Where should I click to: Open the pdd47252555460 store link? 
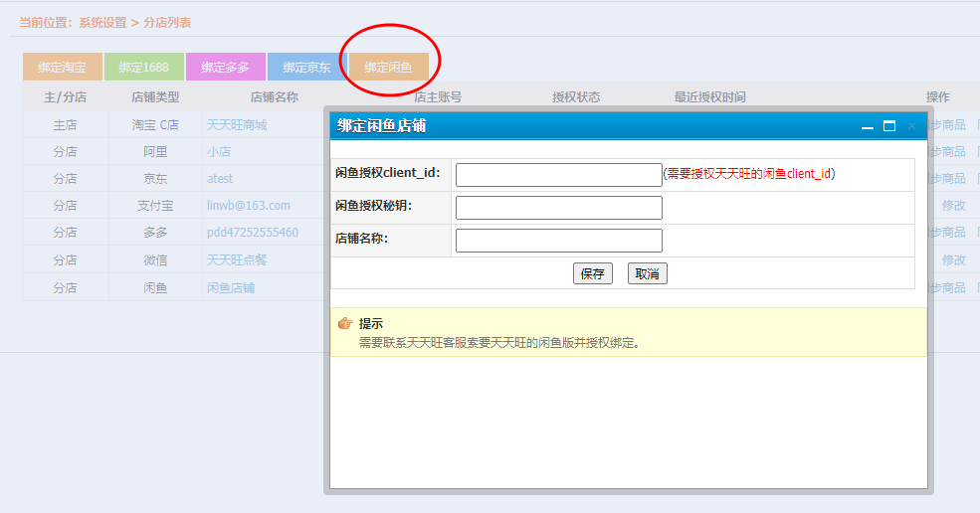253,233
